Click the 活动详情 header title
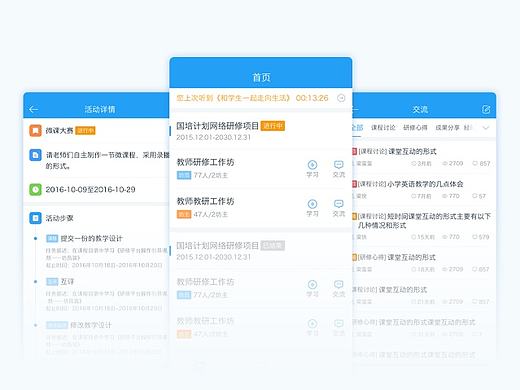This screenshot has height=390, width=520. [100, 109]
